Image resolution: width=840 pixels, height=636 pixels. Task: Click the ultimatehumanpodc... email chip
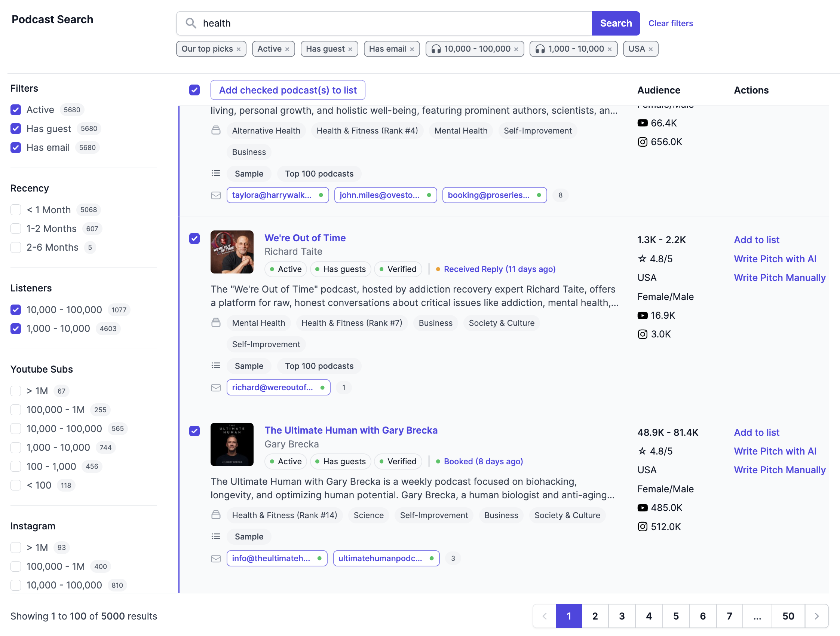tap(386, 559)
